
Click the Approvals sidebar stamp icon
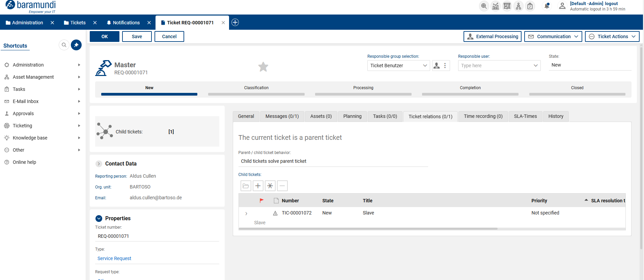pos(7,113)
